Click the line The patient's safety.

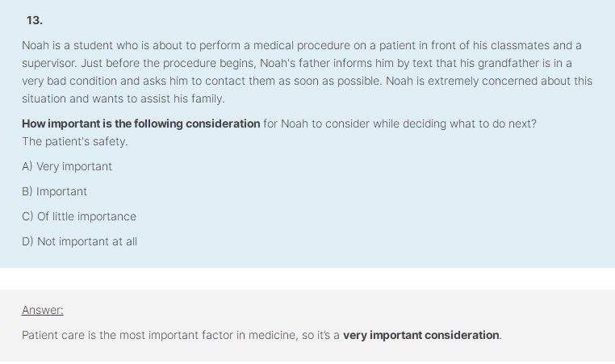75,141
